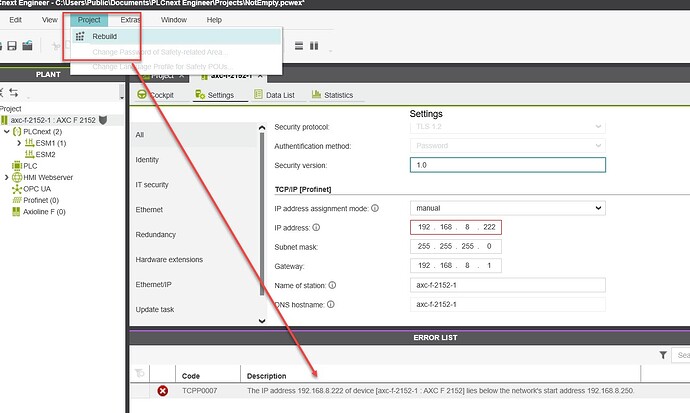This screenshot has height=413, width=690.
Task: Open the Security protocol dropdown
Action: coord(598,127)
